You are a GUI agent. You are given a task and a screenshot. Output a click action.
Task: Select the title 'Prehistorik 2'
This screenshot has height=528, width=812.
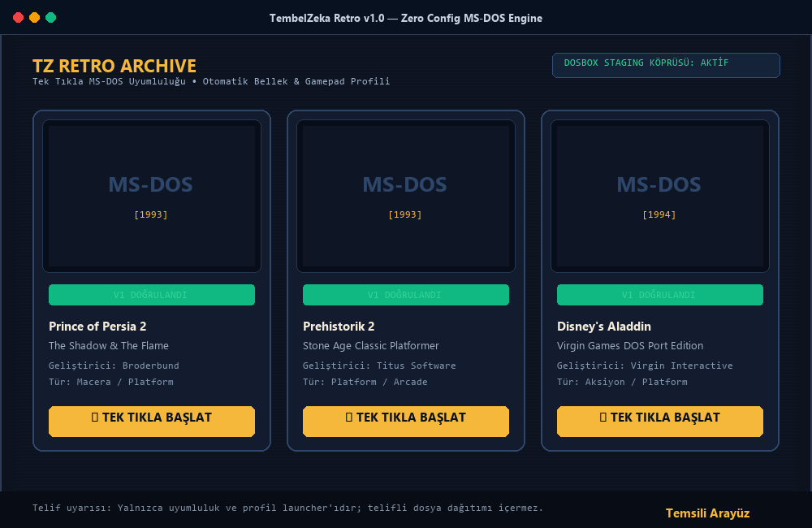click(339, 327)
